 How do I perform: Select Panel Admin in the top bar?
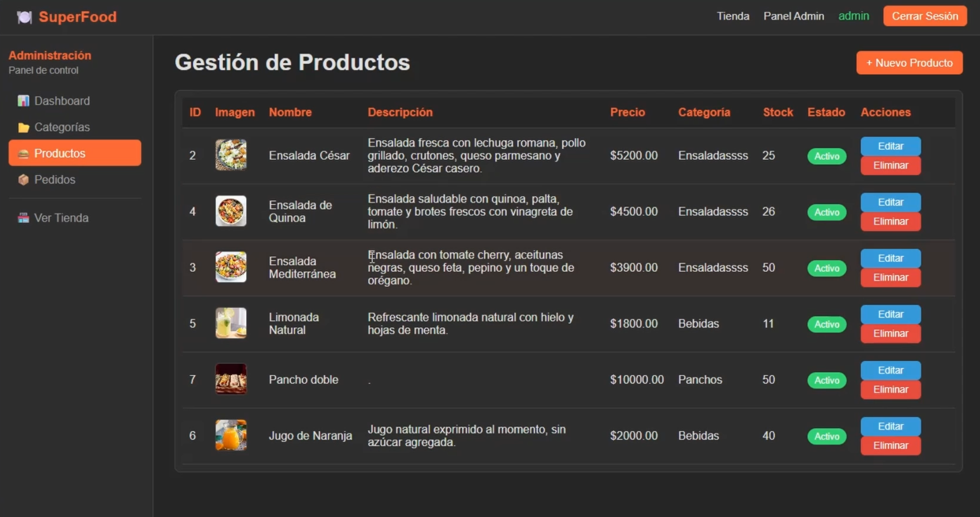(x=793, y=16)
